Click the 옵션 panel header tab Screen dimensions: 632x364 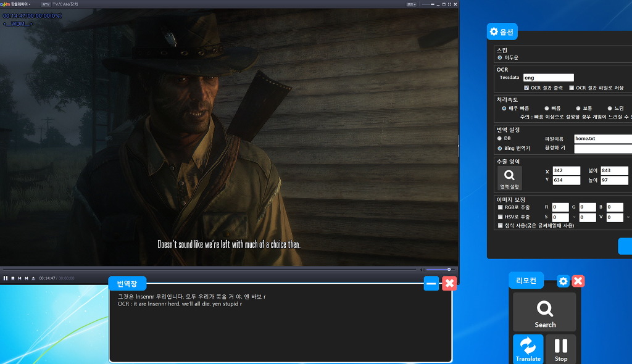click(502, 31)
